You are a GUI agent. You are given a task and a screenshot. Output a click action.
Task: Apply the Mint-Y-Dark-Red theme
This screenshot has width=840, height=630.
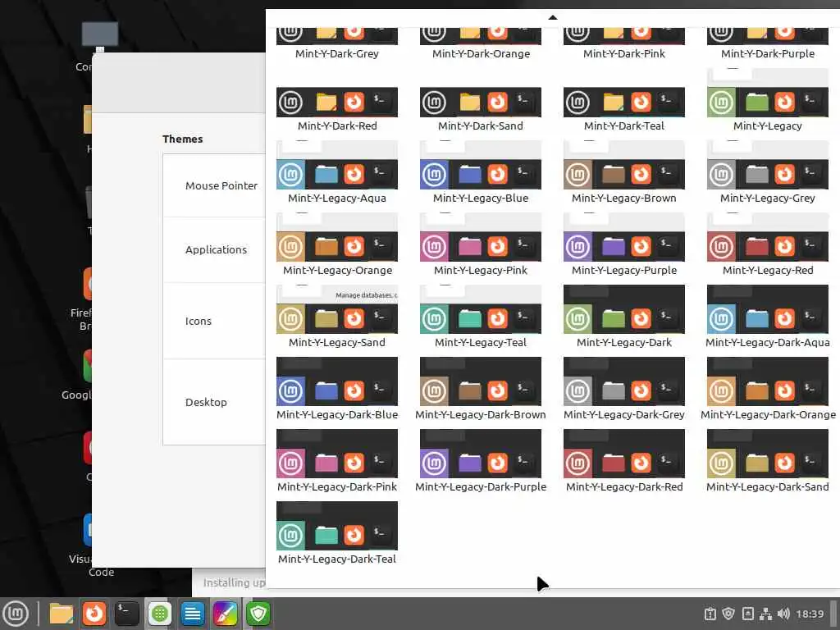tap(337, 109)
